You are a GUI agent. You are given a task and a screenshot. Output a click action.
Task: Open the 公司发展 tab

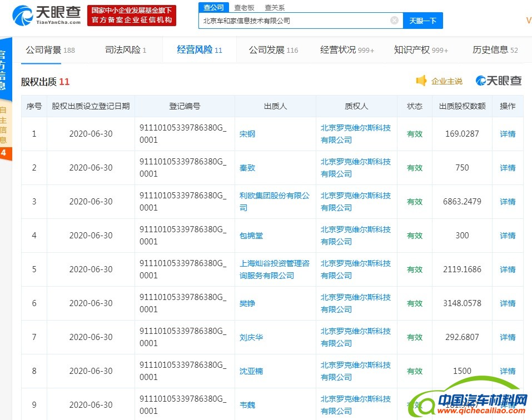pos(274,50)
